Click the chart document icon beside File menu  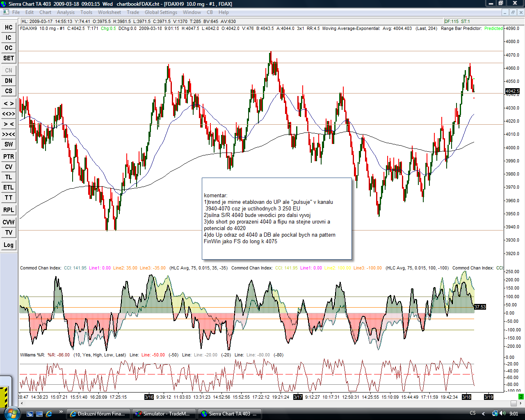(5, 12)
